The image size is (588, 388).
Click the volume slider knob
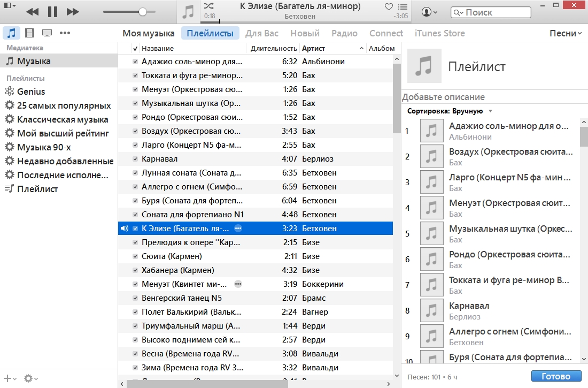tap(143, 12)
